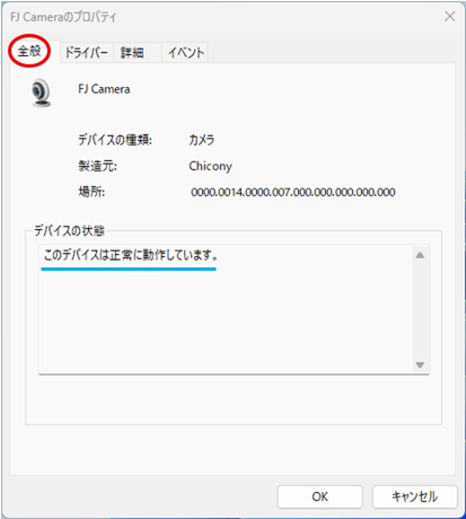The width and height of the screenshot is (466, 519).
Task: Confirm with the OK button
Action: coord(320,497)
